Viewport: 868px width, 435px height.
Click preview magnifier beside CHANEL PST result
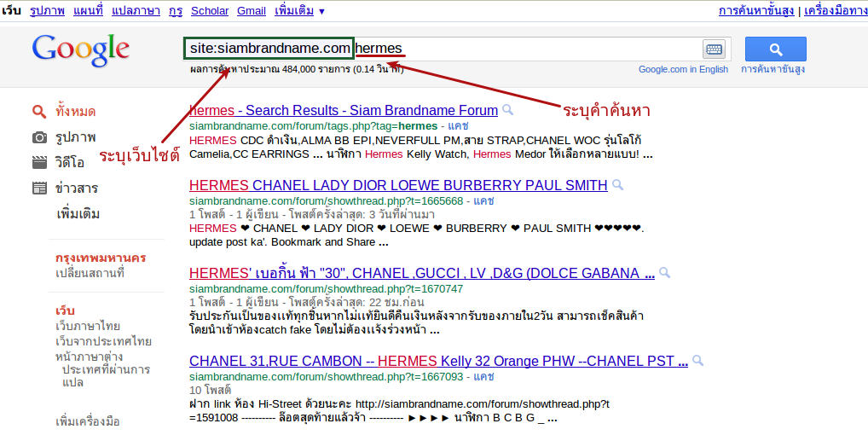pyautogui.click(x=698, y=361)
